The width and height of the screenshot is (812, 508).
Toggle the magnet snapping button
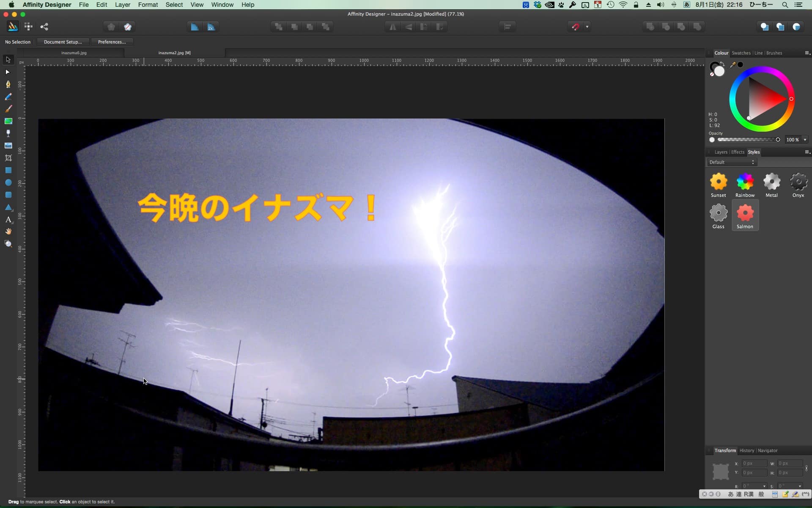click(576, 27)
